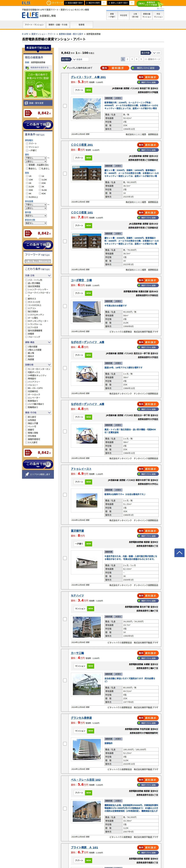Viewport: 186px width, 868px height.
Task: Click 無料 資料請求 for 富沢様平屋
Action: click(148, 531)
